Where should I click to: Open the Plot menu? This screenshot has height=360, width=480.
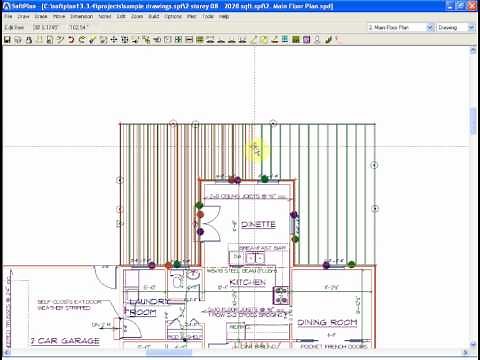pyautogui.click(x=192, y=16)
